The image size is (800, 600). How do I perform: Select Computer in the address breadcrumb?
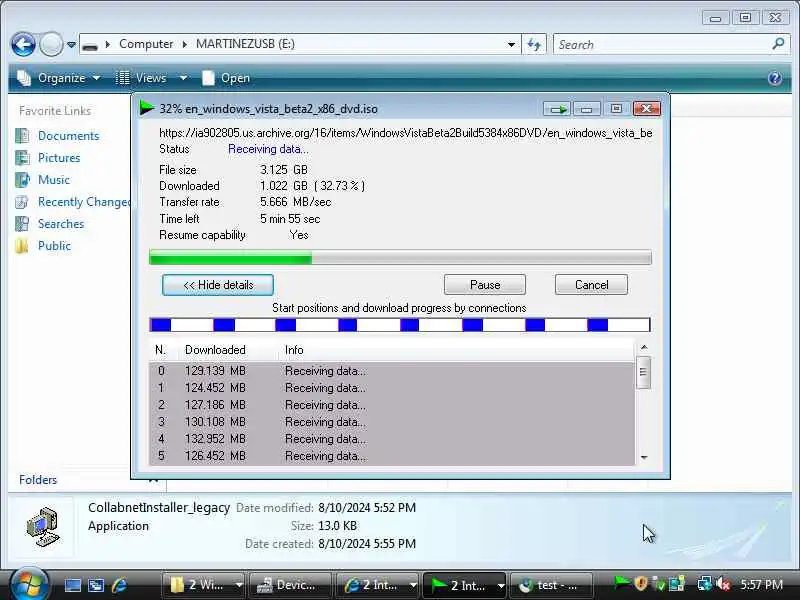point(146,44)
